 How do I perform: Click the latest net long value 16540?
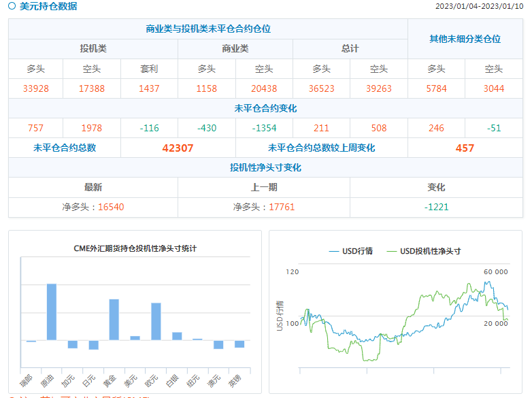111,207
